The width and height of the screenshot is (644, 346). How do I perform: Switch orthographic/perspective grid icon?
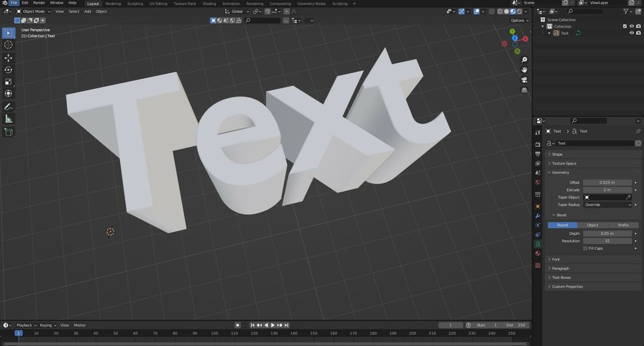[524, 90]
